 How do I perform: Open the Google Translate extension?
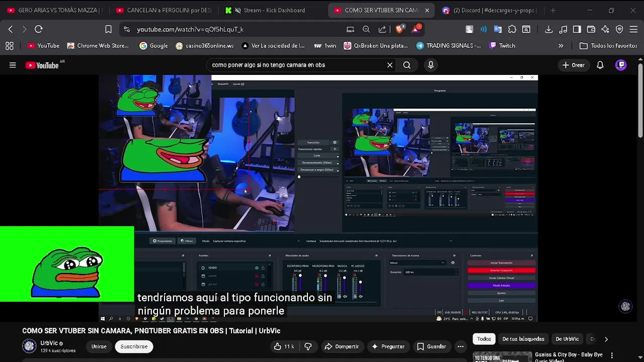pos(498,29)
